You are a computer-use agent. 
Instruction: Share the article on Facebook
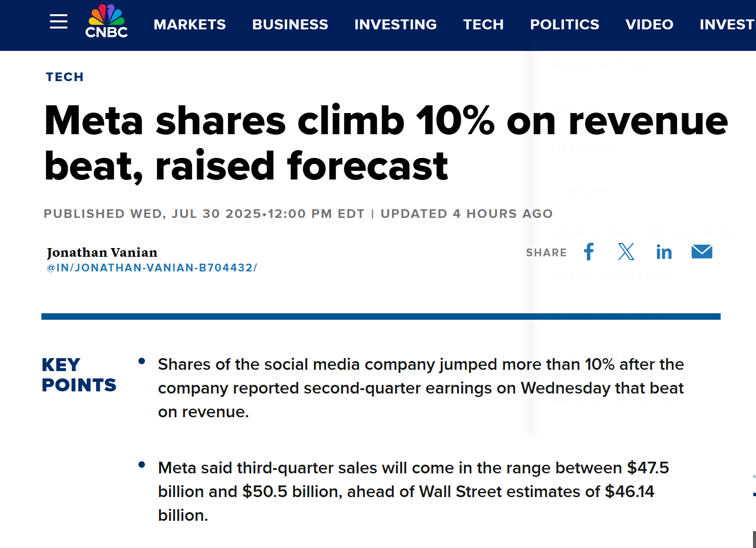click(589, 252)
